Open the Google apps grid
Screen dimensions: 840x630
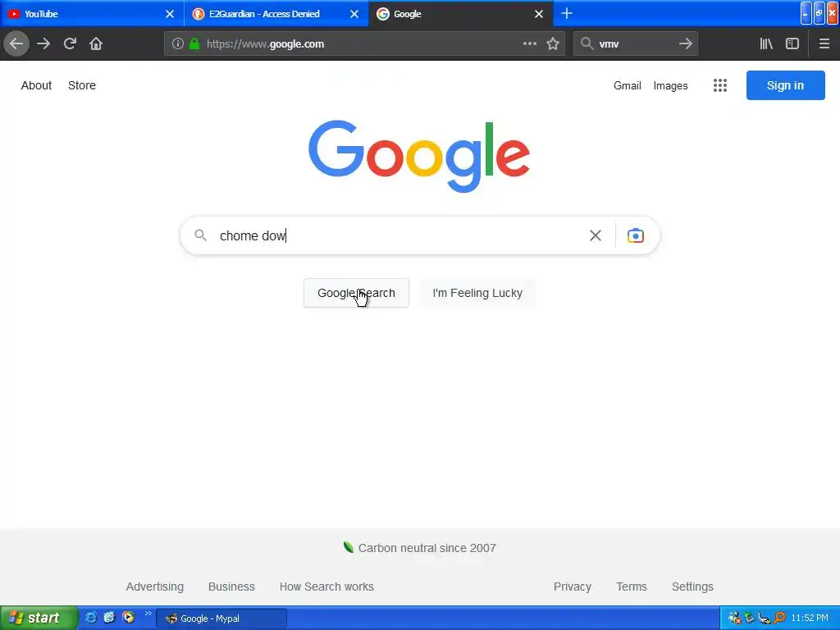[x=720, y=85]
